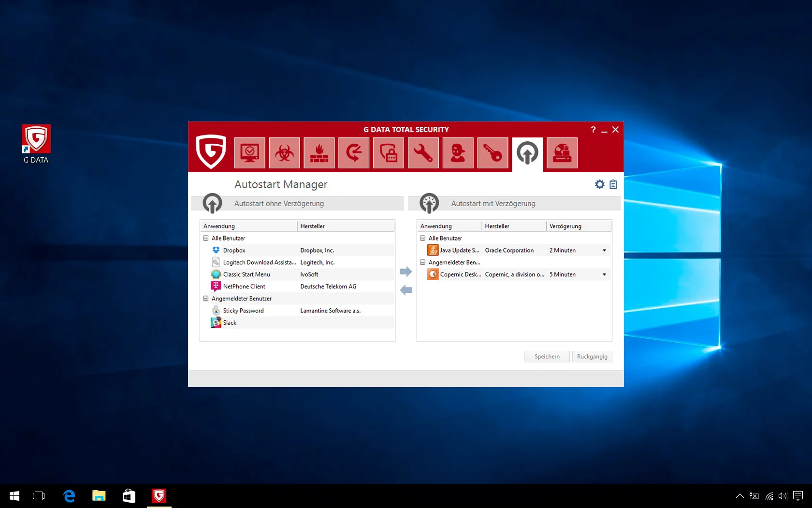812x508 pixels.
Task: Open Autostart Manager settings gear
Action: [600, 184]
